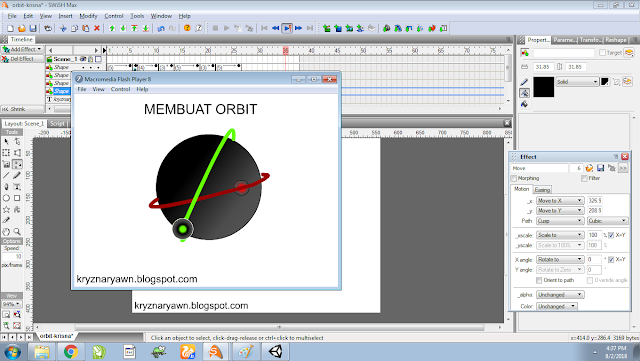Open the Rotate to dropdown for X angle
The height and width of the screenshot is (361, 640).
(560, 260)
